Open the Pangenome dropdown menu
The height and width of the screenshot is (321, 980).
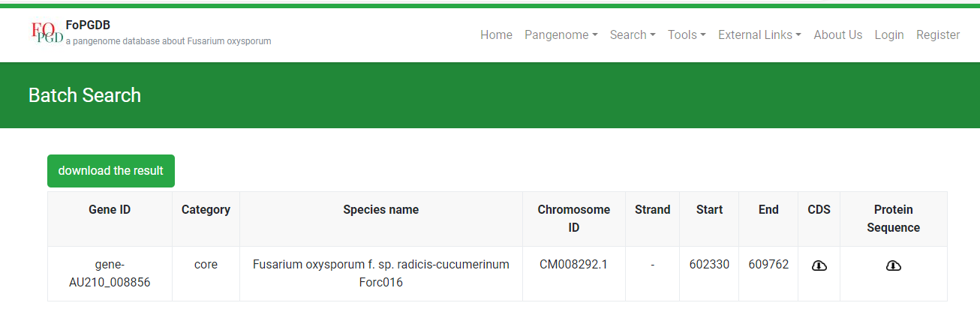tap(561, 34)
